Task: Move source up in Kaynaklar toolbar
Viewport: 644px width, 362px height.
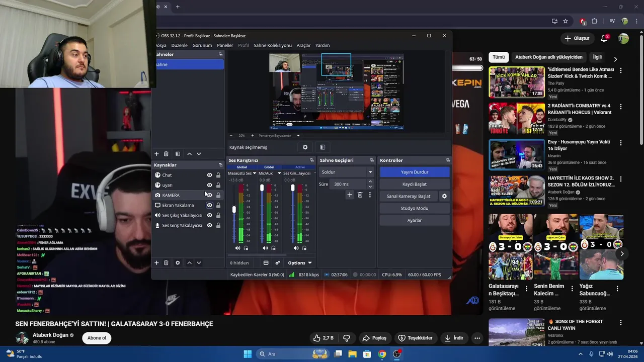Action: point(189,262)
